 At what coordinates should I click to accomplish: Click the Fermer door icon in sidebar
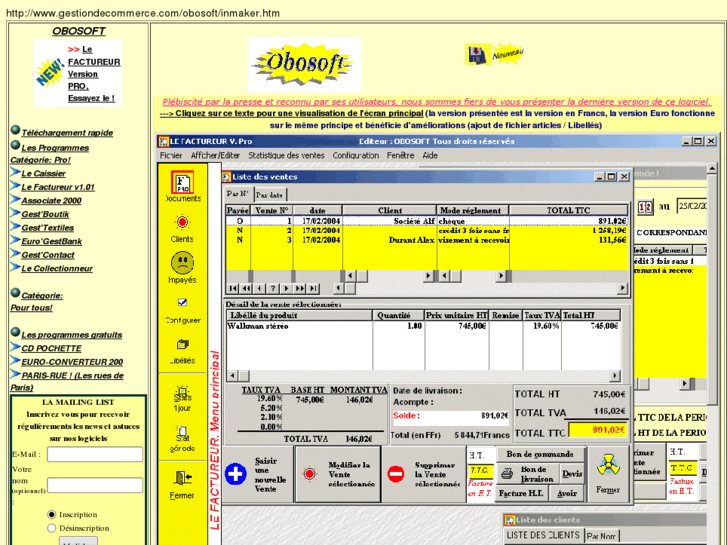tap(183, 478)
